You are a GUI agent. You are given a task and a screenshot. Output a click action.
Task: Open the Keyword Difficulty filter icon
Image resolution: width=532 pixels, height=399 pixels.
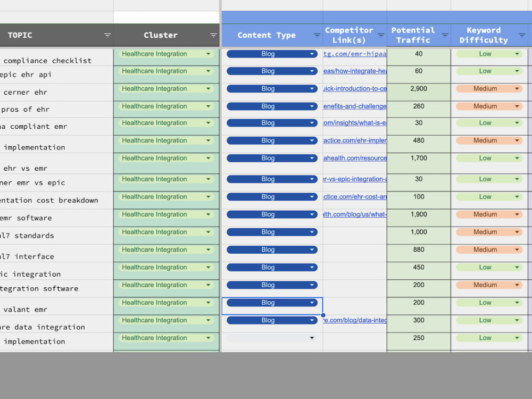(522, 35)
